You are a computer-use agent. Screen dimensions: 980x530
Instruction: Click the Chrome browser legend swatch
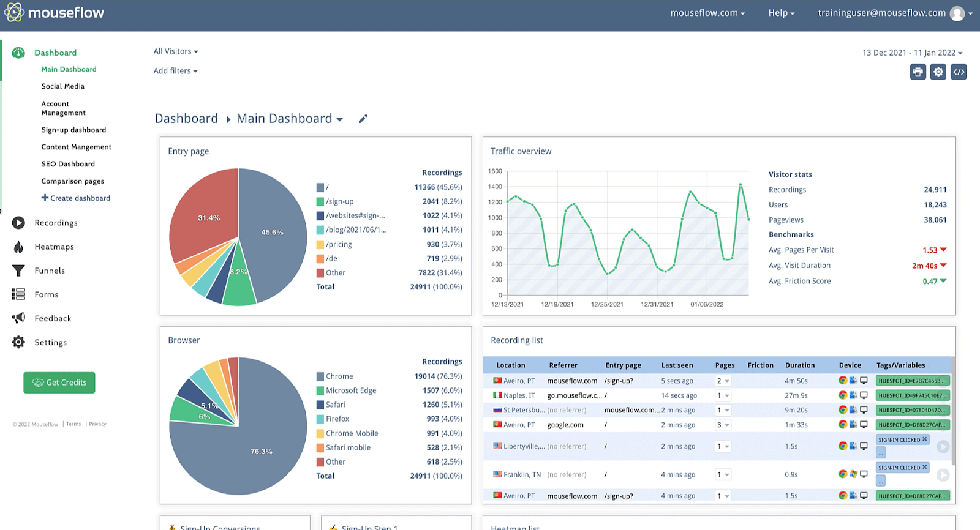click(320, 376)
